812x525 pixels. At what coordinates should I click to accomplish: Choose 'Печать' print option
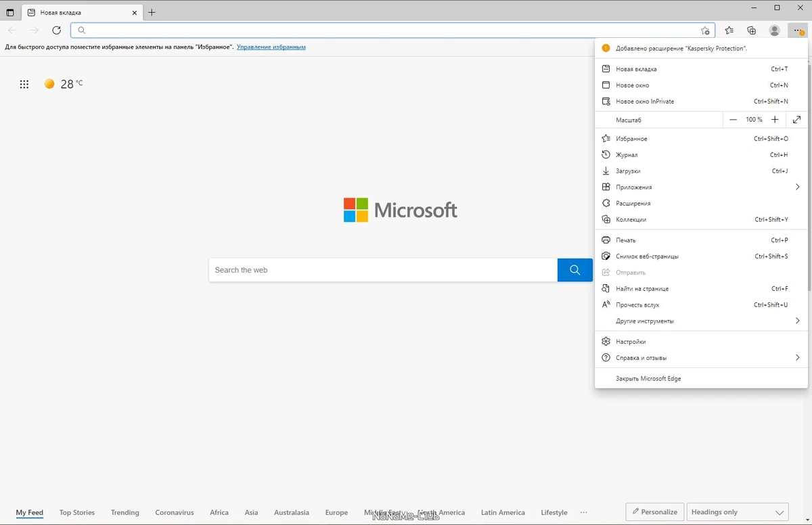(701, 240)
